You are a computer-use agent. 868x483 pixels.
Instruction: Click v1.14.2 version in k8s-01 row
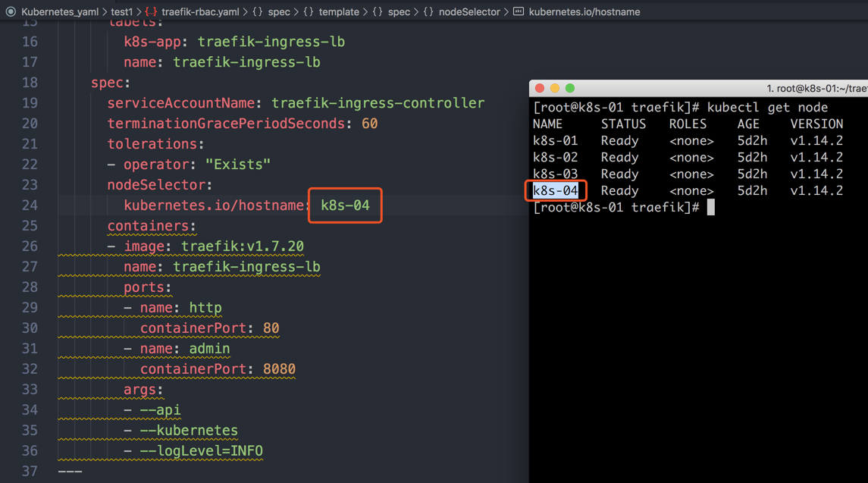pyautogui.click(x=816, y=141)
